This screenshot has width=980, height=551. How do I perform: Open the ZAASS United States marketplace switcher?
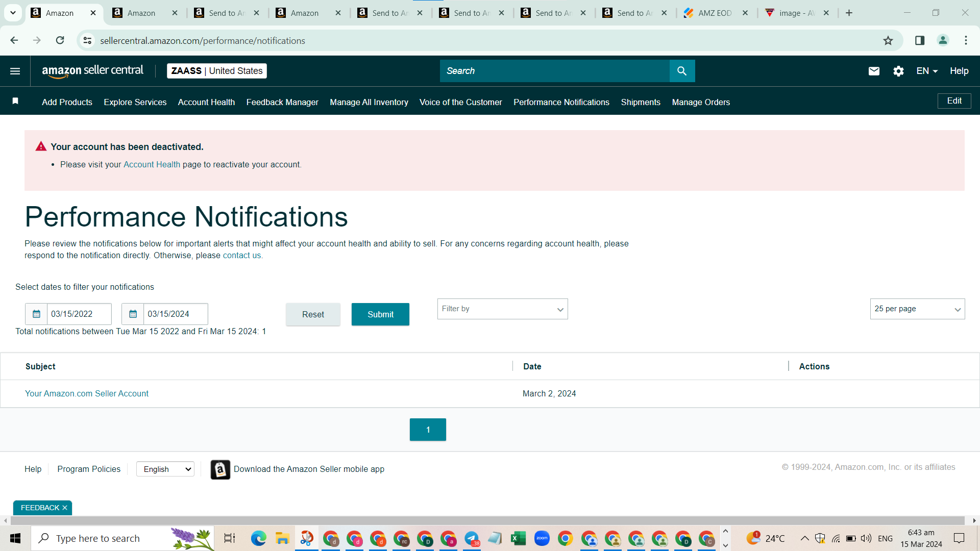pos(217,71)
